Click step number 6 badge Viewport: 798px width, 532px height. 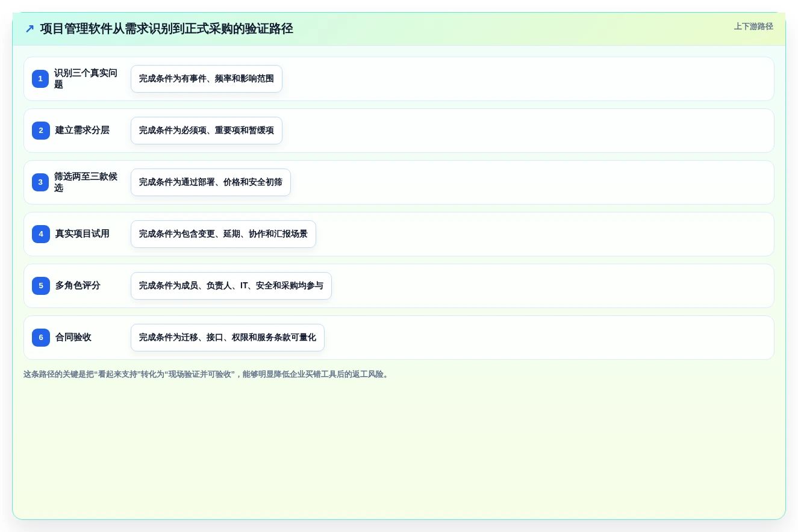(x=41, y=338)
